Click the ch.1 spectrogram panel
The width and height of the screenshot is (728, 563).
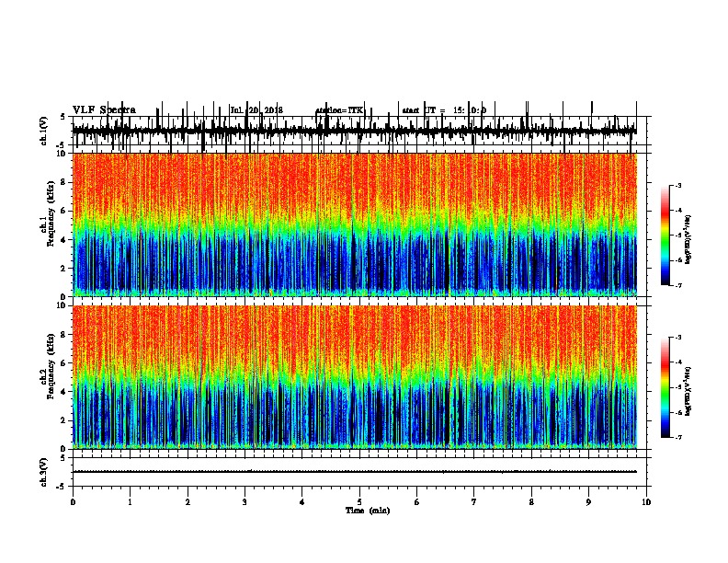point(359,224)
